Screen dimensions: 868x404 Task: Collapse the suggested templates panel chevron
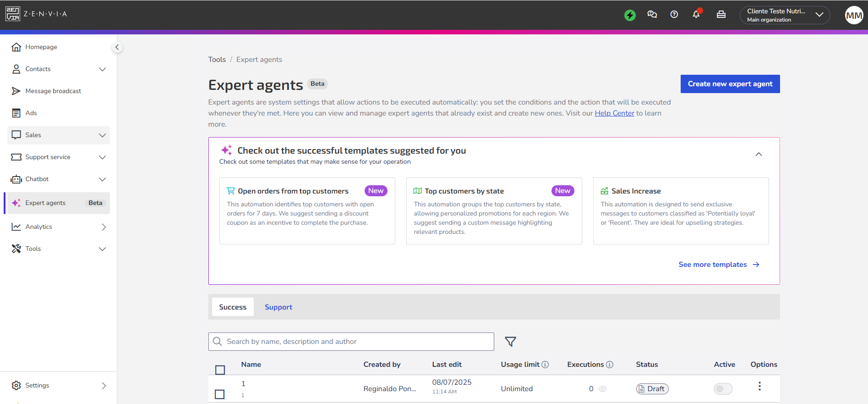759,155
